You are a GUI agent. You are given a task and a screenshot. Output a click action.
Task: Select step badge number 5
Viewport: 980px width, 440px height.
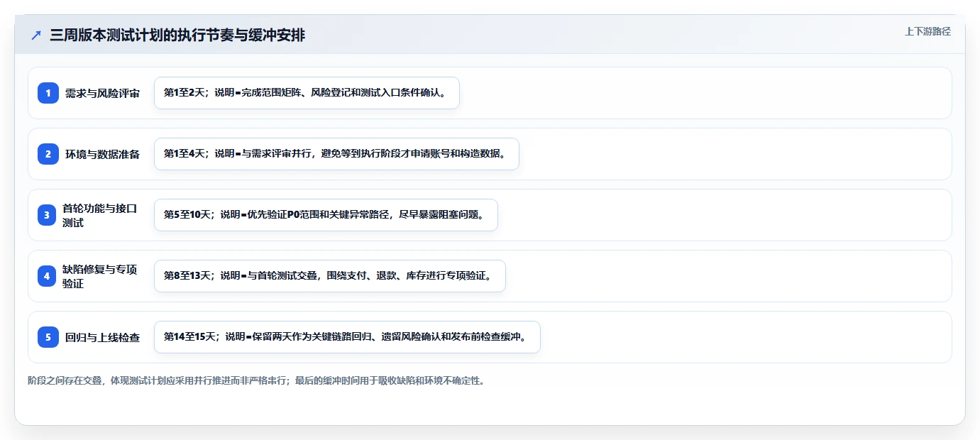tap(48, 337)
